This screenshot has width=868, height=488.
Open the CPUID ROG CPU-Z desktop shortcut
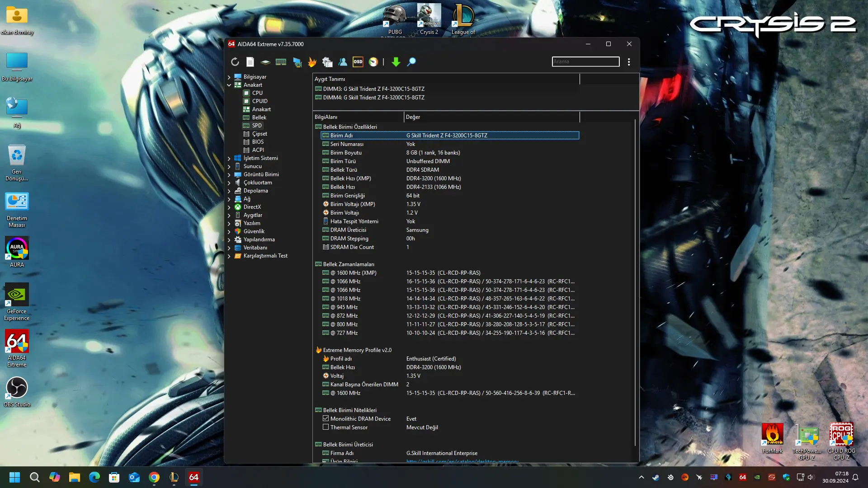(841, 441)
